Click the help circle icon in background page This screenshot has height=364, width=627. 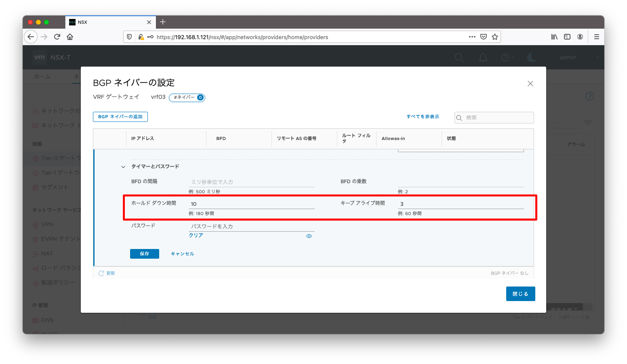(x=590, y=96)
